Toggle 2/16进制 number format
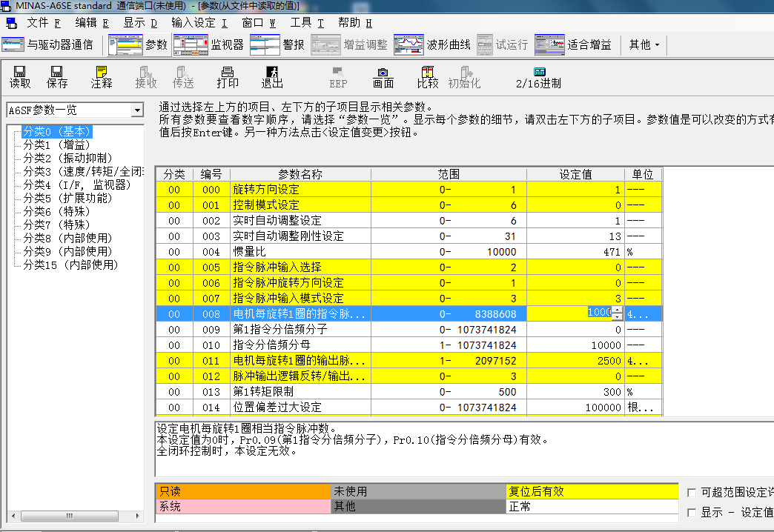This screenshot has width=774, height=532. pos(538,76)
